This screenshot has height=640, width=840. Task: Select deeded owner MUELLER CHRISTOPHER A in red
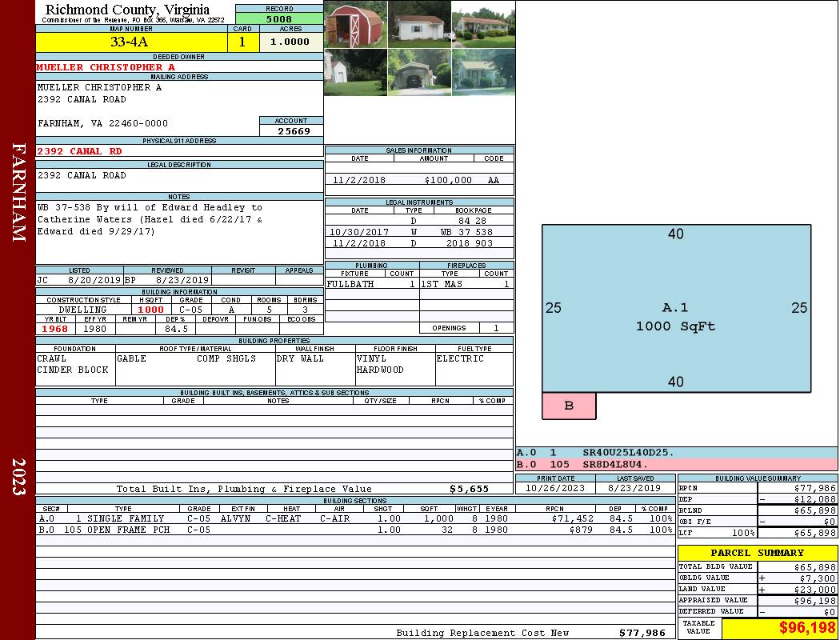106,67
